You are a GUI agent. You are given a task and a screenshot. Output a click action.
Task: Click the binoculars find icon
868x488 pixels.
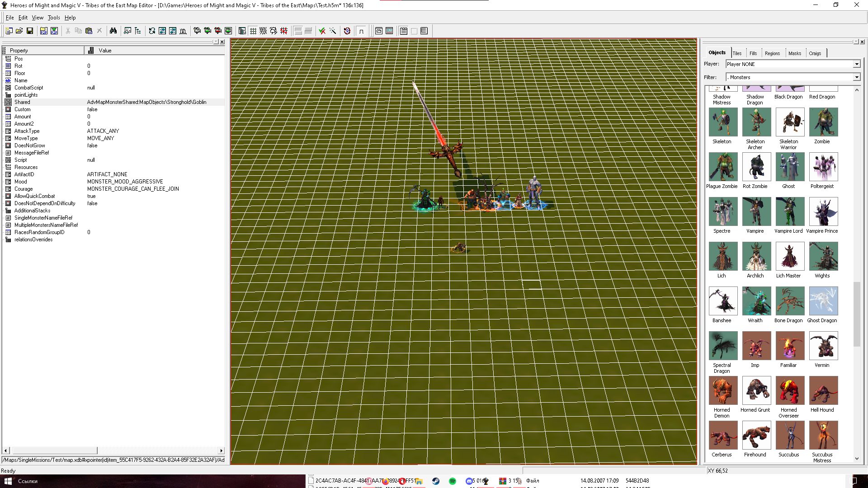[113, 31]
